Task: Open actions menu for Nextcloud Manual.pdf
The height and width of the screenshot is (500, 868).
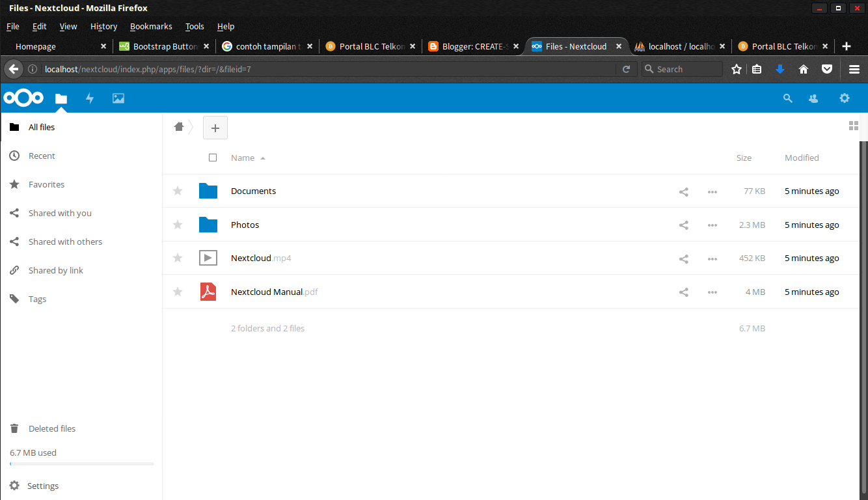Action: pyautogui.click(x=712, y=292)
